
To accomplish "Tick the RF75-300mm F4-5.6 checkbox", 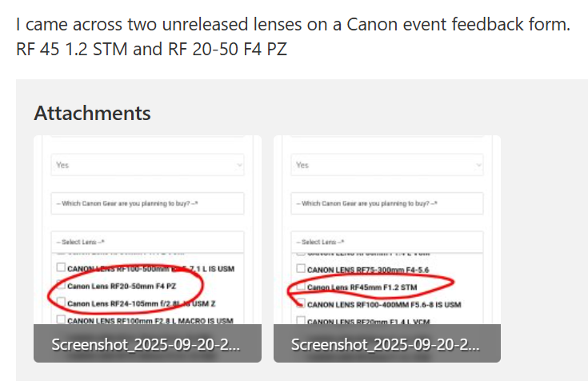I will pyautogui.click(x=301, y=268).
